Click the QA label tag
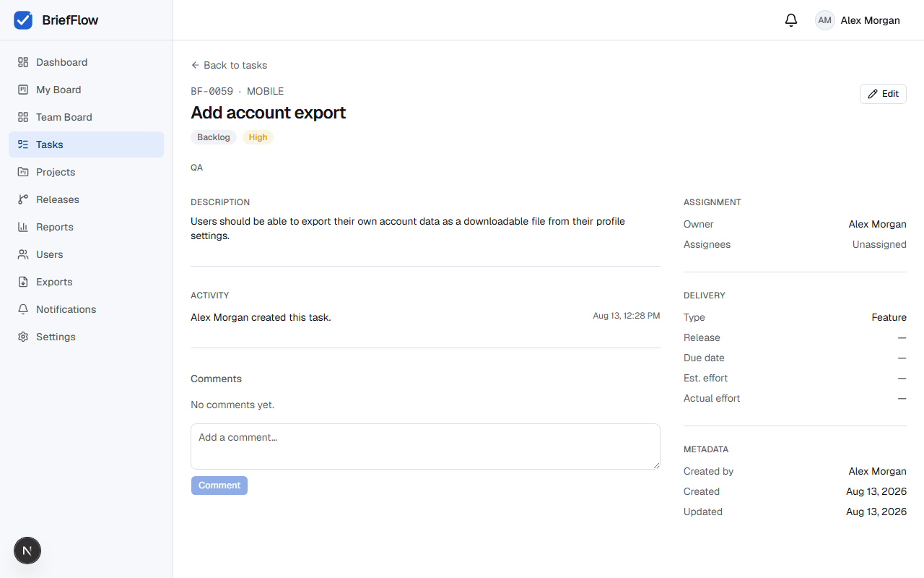The height and width of the screenshot is (578, 924). point(197,168)
